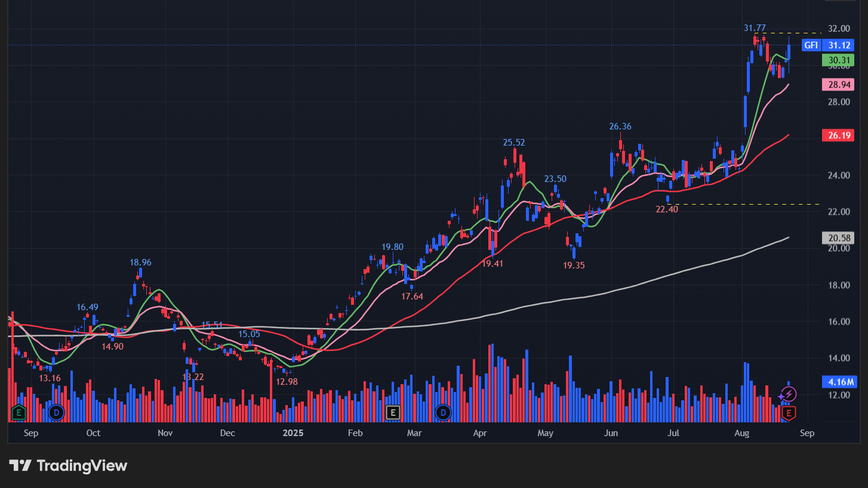Click the 24.00 price axis tick
868x488 pixels.
click(839, 175)
